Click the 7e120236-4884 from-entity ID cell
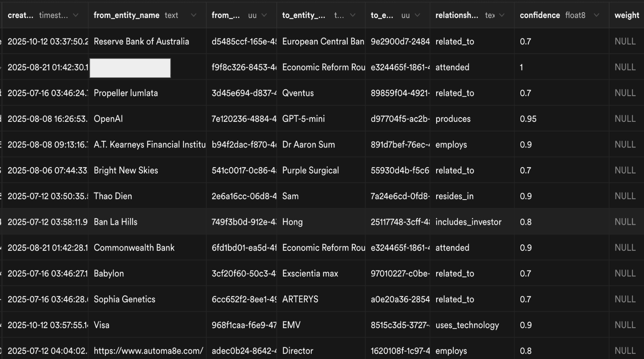The width and height of the screenshot is (644, 359). click(241, 119)
